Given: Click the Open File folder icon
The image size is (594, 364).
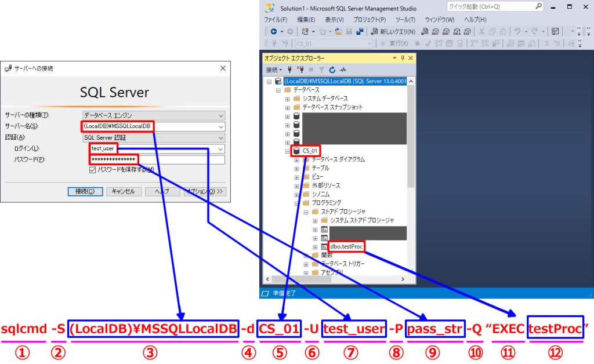Looking at the screenshot, I should point(339,31).
